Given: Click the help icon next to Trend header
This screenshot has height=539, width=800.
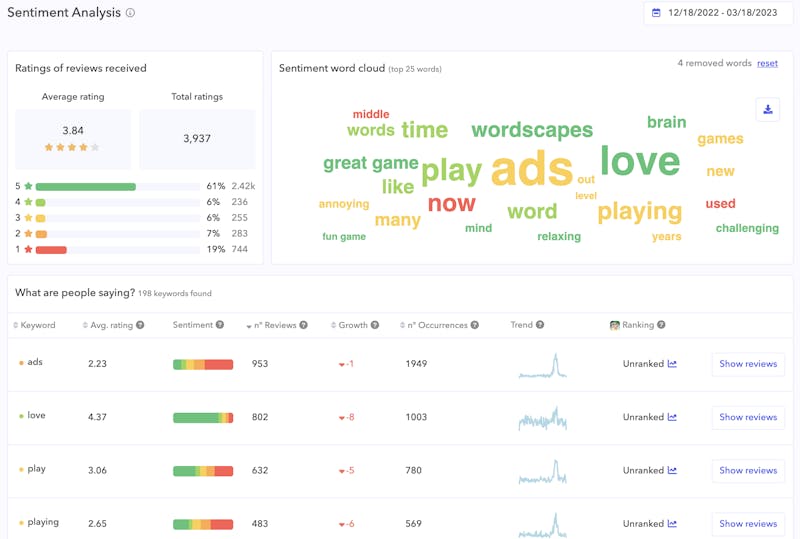Looking at the screenshot, I should point(540,325).
